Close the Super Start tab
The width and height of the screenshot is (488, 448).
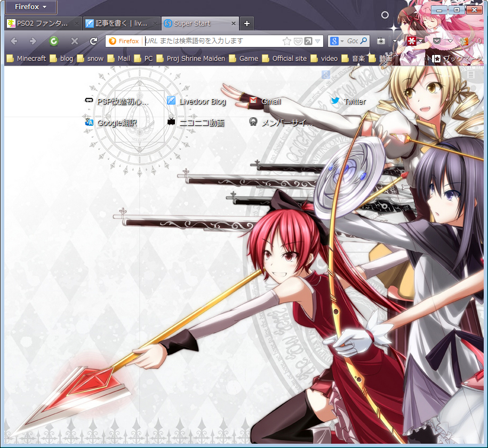tap(234, 23)
